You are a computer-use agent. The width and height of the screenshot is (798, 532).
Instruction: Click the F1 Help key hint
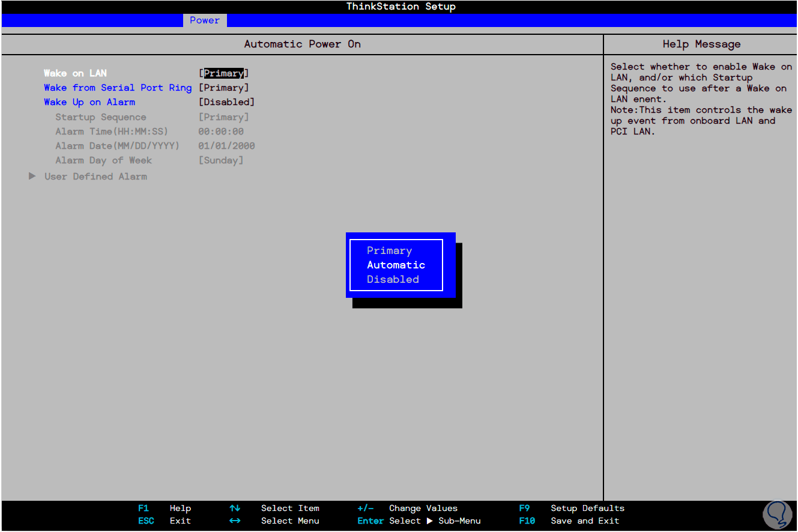coord(165,509)
